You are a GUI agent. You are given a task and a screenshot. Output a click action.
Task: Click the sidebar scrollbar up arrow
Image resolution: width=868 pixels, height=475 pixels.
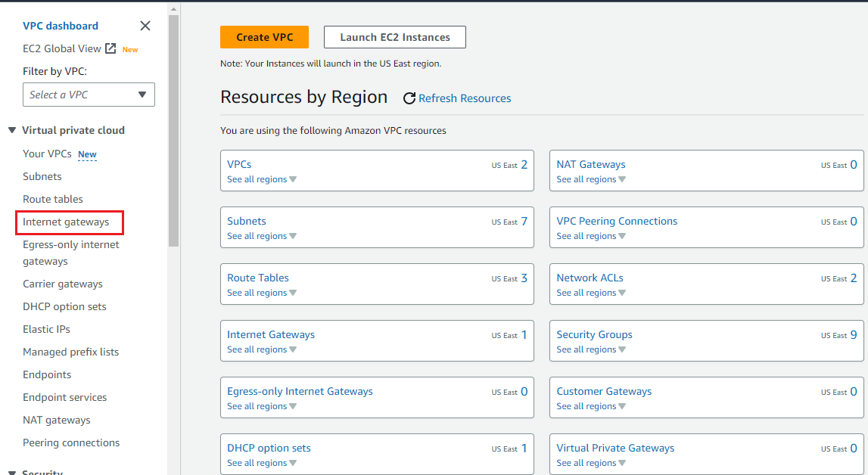(174, 9)
